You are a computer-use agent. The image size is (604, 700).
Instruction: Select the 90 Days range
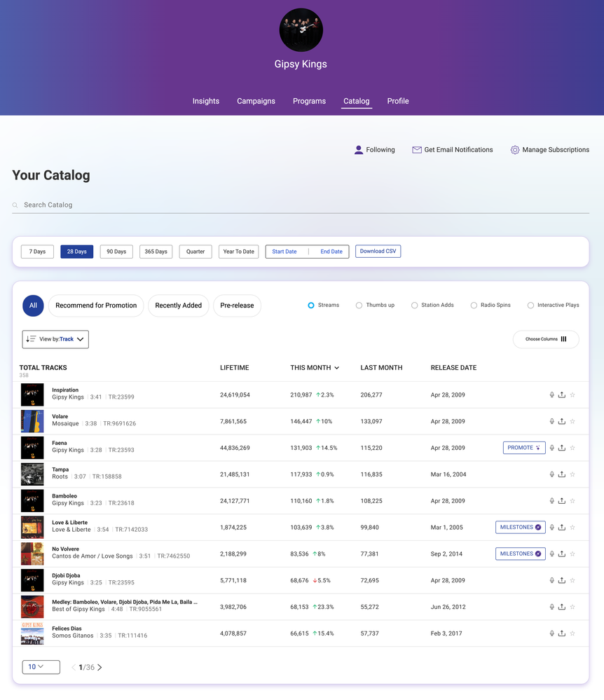(116, 252)
